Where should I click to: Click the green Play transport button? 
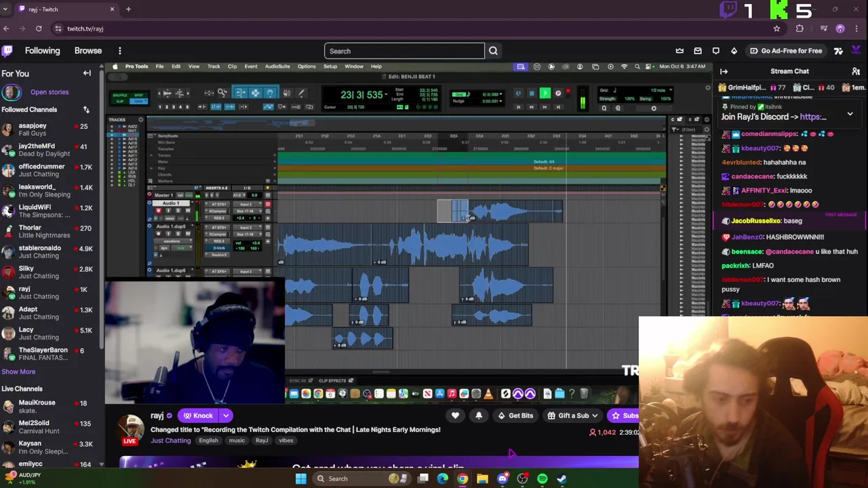pyautogui.click(x=545, y=93)
